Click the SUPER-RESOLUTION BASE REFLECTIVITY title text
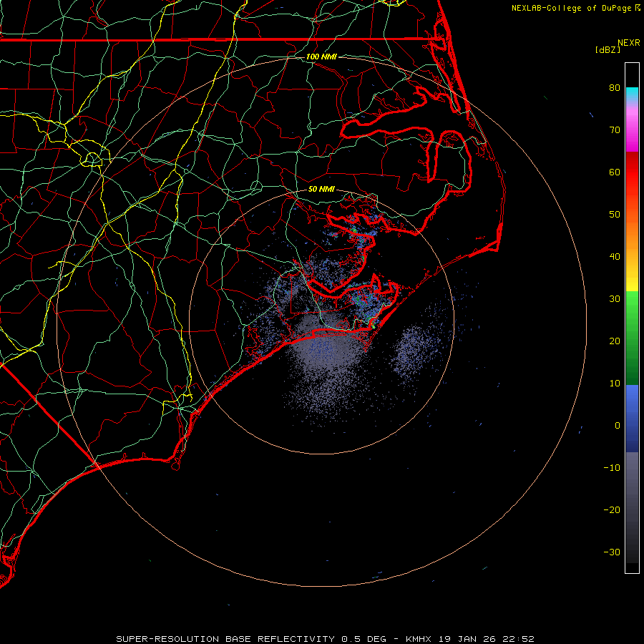Screen dimensions: 644x644 [x=225, y=639]
